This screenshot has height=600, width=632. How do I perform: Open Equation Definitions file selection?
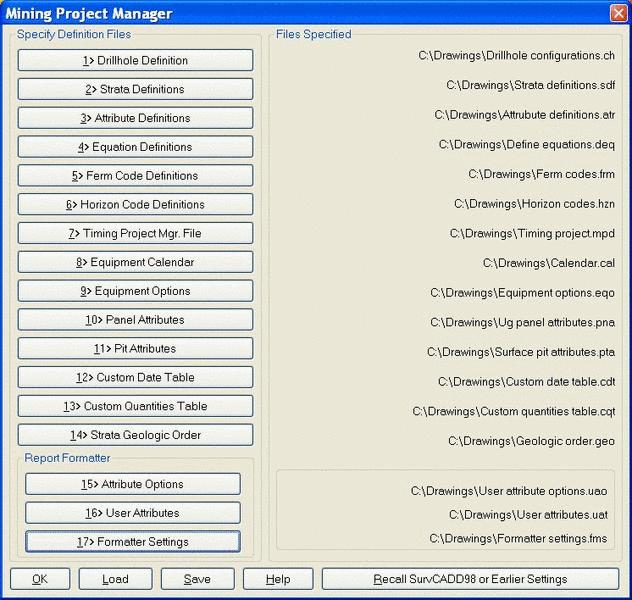(x=135, y=147)
